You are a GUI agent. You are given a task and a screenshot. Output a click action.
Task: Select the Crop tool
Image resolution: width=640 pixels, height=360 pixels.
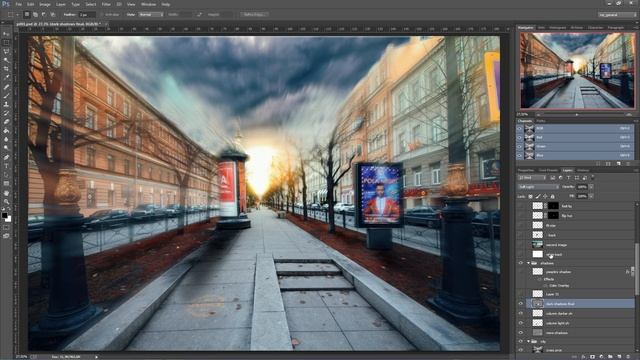pyautogui.click(x=6, y=69)
